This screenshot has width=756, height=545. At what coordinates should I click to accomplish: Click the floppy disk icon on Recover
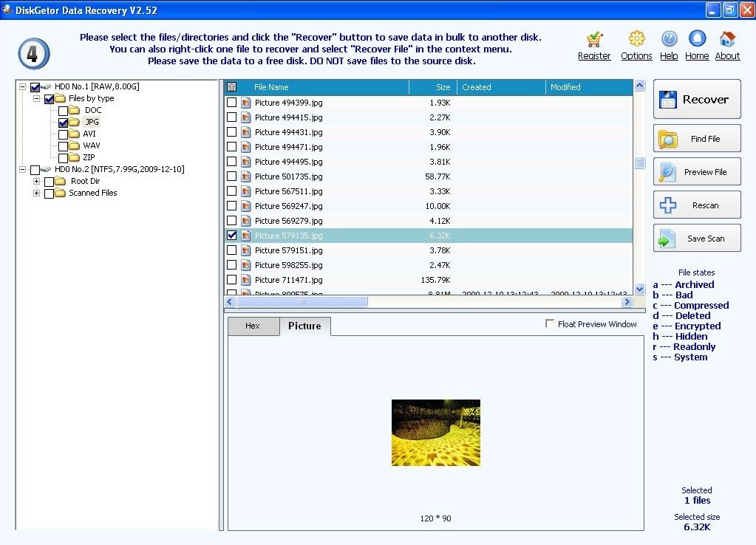(x=668, y=100)
